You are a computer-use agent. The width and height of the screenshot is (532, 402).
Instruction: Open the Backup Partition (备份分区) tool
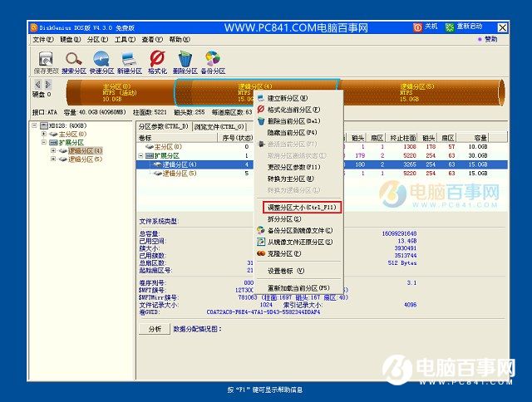[213, 62]
